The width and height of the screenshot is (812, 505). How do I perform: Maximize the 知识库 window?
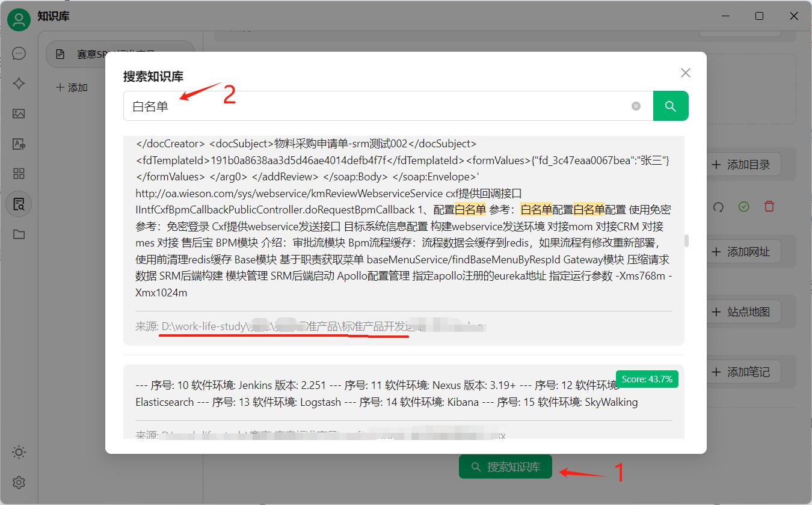760,16
